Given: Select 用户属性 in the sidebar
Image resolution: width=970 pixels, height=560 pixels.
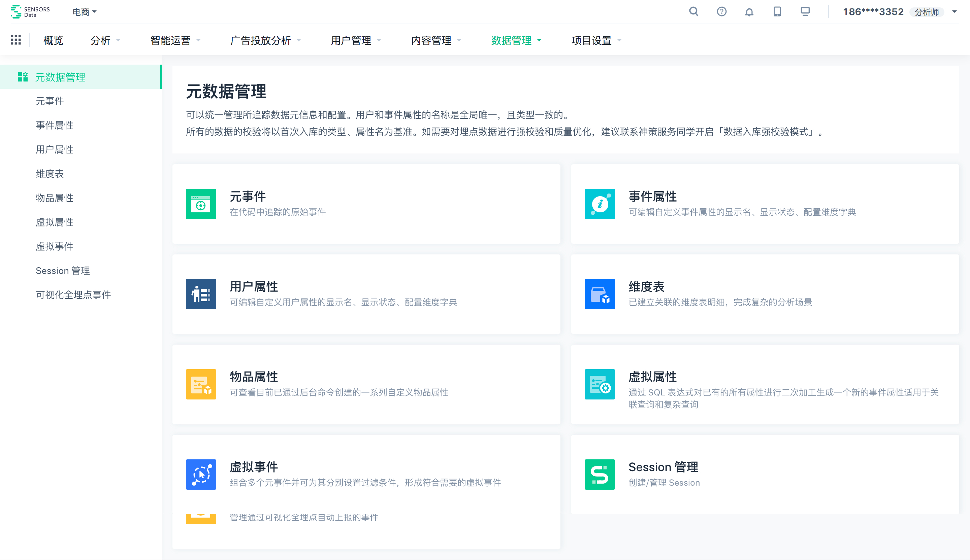Looking at the screenshot, I should click(x=54, y=150).
